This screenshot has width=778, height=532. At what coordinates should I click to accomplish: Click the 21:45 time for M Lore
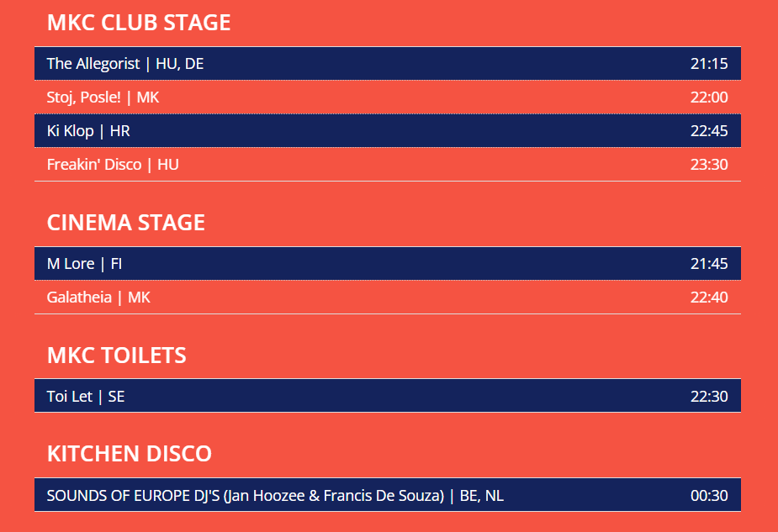tap(709, 263)
